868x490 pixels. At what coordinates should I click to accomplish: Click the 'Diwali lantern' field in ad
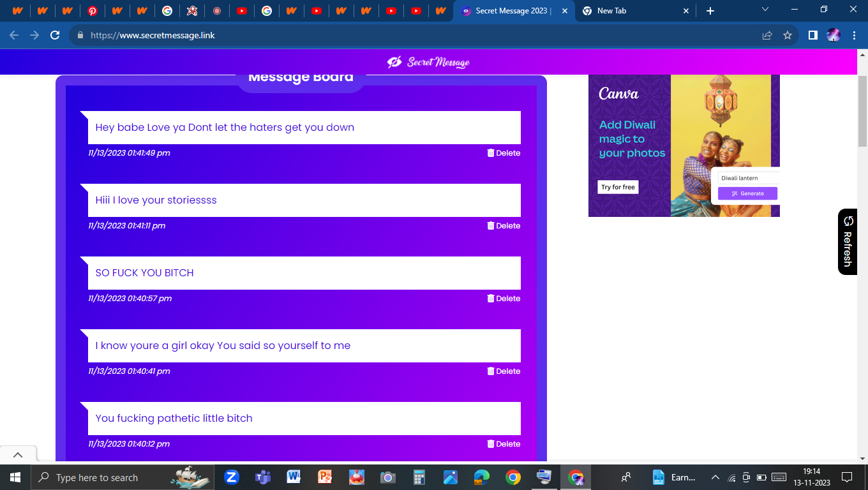click(x=749, y=178)
